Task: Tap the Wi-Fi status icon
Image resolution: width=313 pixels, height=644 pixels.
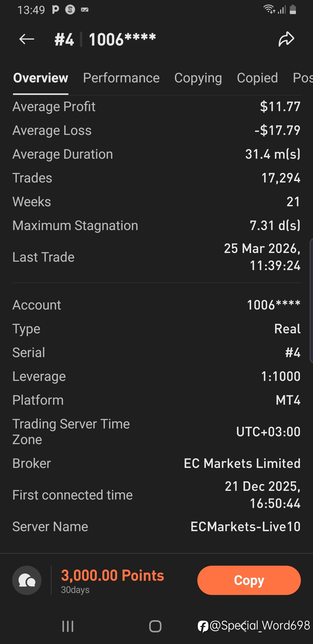Action: (269, 9)
